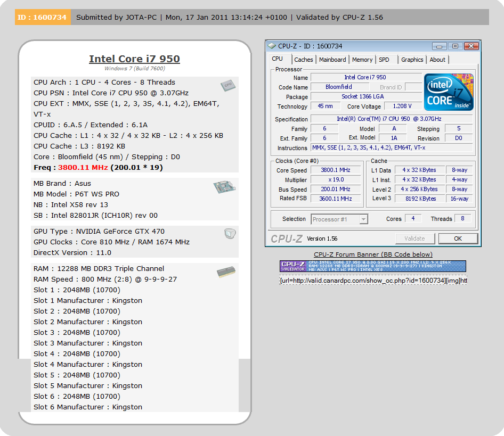Click the RAM module icon beside RAM info
The height and width of the screenshot is (436, 504).
[x=226, y=272]
